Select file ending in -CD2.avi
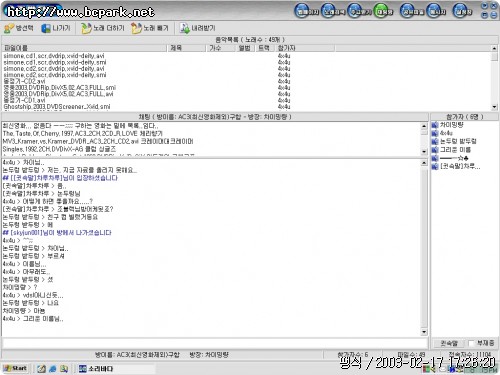The width and height of the screenshot is (500, 375). (x=24, y=81)
